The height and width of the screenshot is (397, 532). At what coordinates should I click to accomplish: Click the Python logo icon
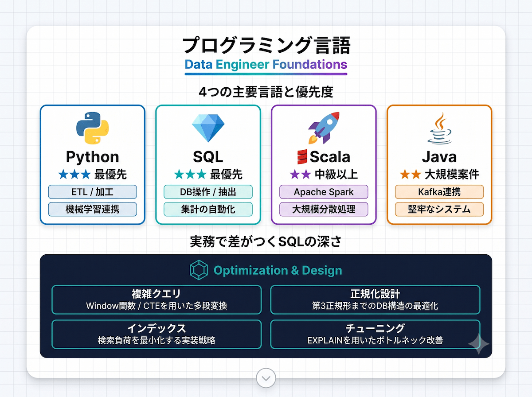point(93,128)
